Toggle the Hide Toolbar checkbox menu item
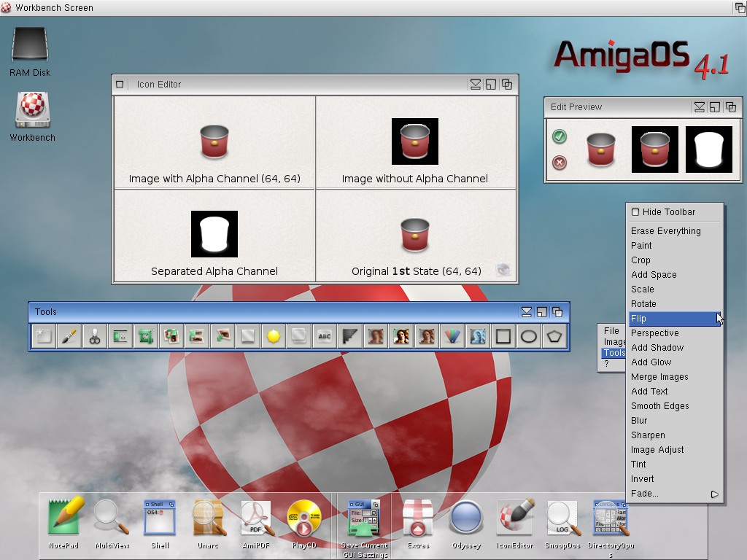Image resolution: width=747 pixels, height=560 pixels. click(635, 212)
